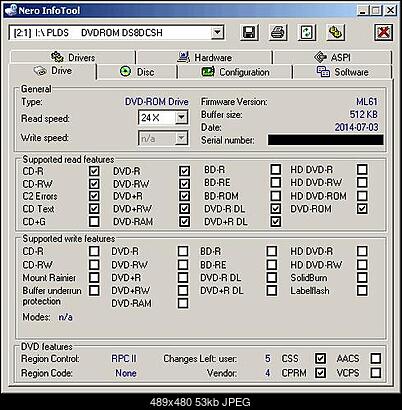Viewport: 402px width, 410px height.
Task: Click the 512 KB buffer size value
Action: coord(363,114)
